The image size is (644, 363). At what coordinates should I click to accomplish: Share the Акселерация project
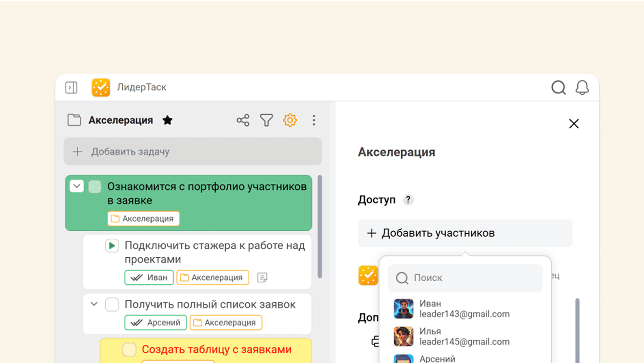click(243, 120)
